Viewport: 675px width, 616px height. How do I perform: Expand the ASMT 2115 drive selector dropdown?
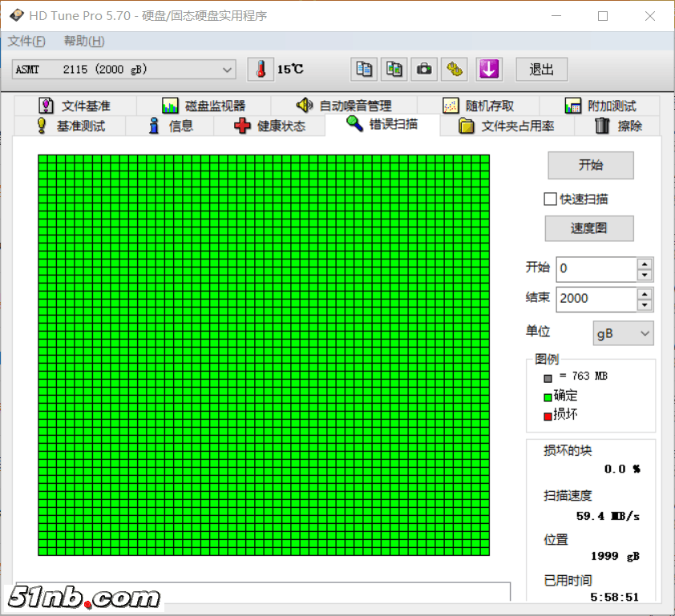228,70
